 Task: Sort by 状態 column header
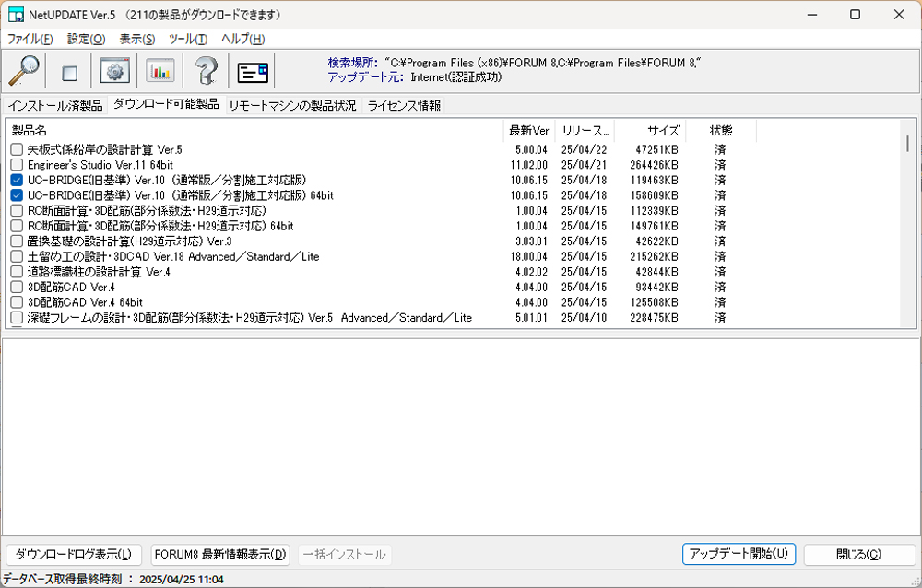point(721,131)
